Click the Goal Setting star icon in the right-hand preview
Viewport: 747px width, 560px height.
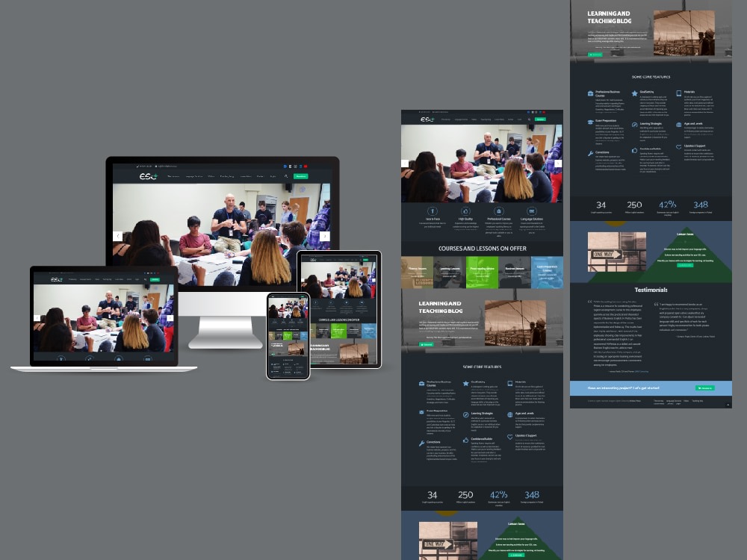tap(634, 93)
